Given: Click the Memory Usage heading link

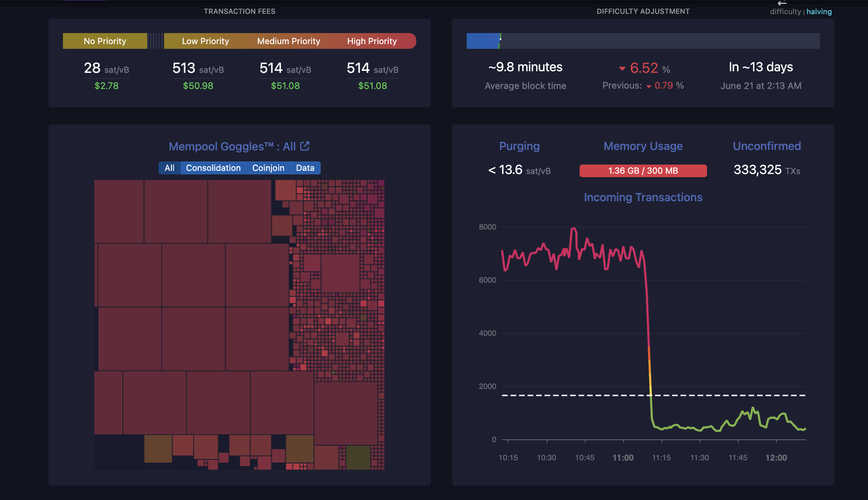Looking at the screenshot, I should (x=643, y=146).
